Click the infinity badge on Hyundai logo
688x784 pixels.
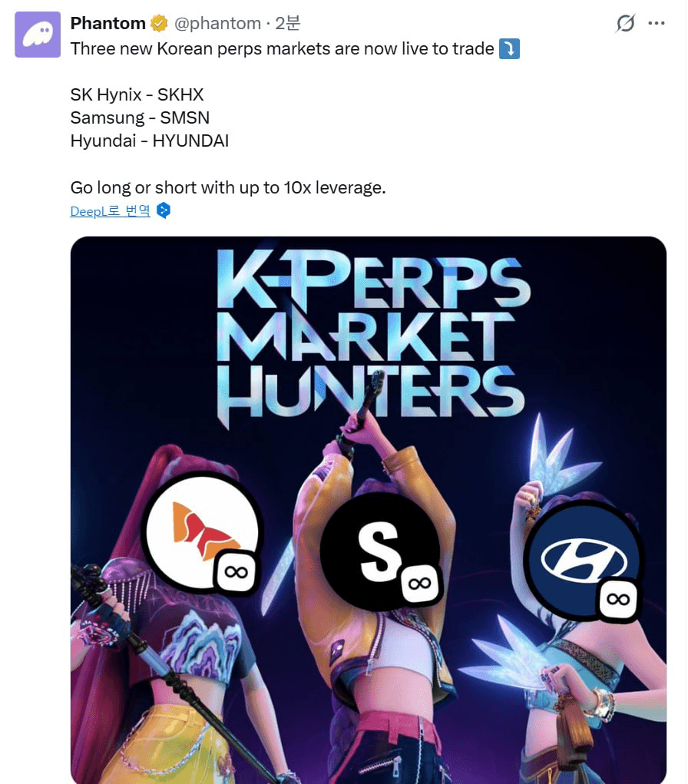tap(618, 598)
